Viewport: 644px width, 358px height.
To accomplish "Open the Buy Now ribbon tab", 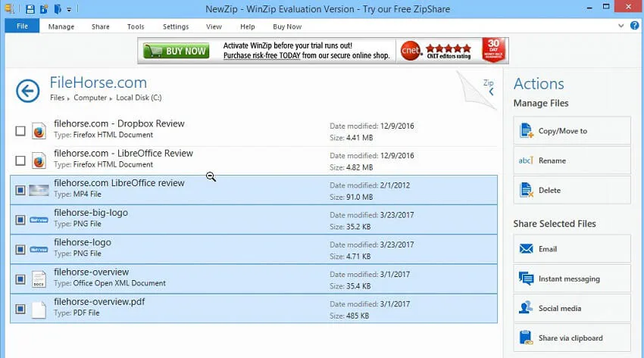I will coord(287,26).
